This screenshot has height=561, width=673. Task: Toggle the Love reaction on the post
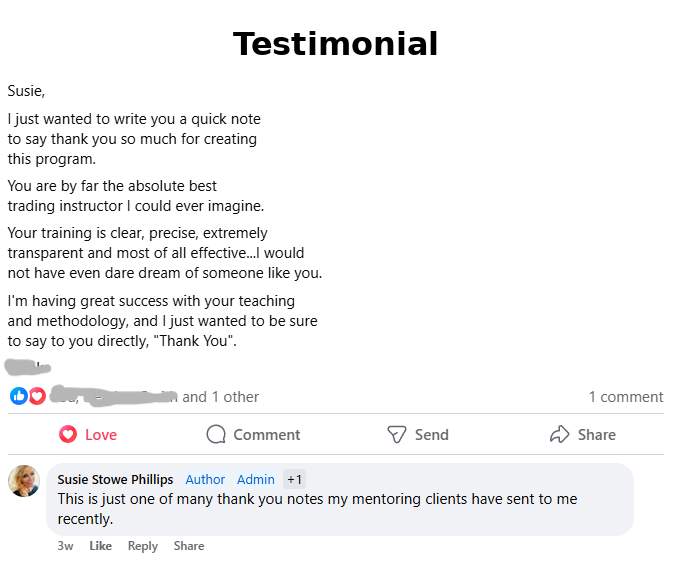(x=88, y=434)
